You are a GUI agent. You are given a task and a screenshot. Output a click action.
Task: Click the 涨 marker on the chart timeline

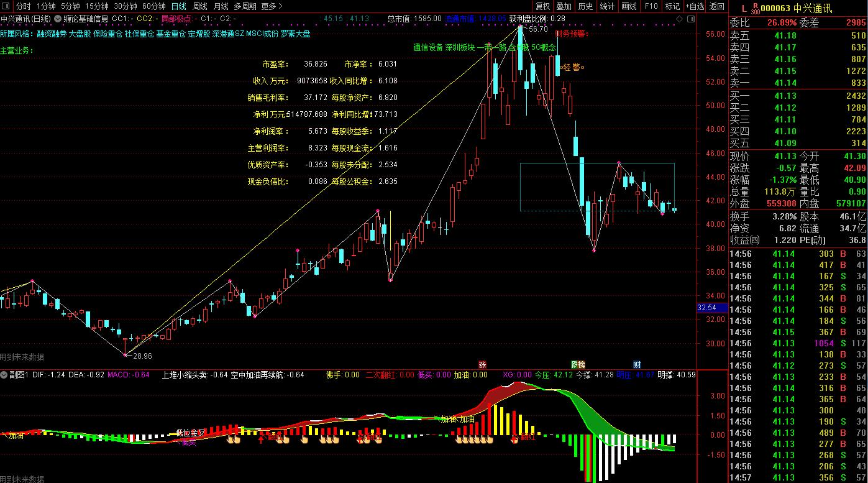[x=482, y=364]
